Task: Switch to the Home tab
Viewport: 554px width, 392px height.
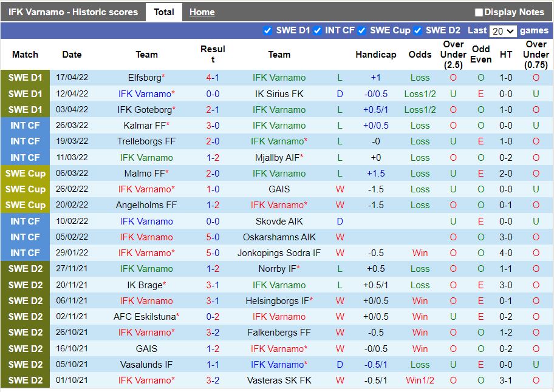Action: pos(202,12)
